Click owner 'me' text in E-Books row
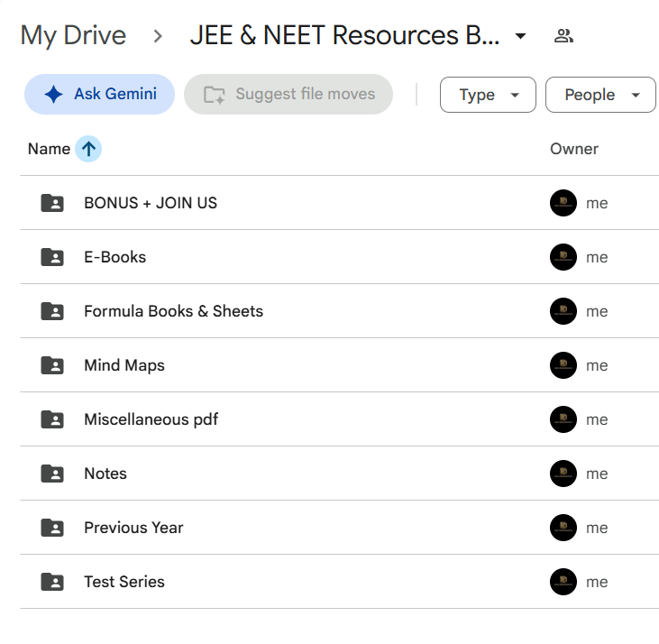Viewport: 659px width, 644px height. point(597,257)
